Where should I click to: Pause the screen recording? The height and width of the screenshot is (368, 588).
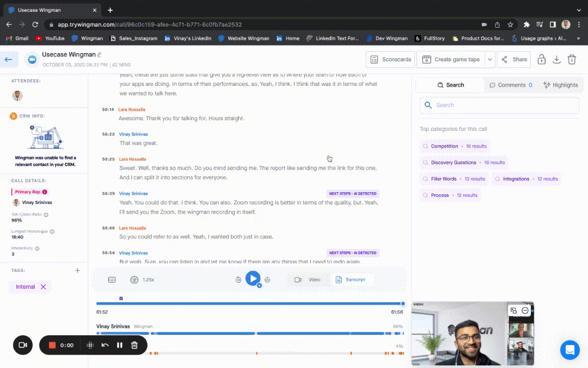119,345
